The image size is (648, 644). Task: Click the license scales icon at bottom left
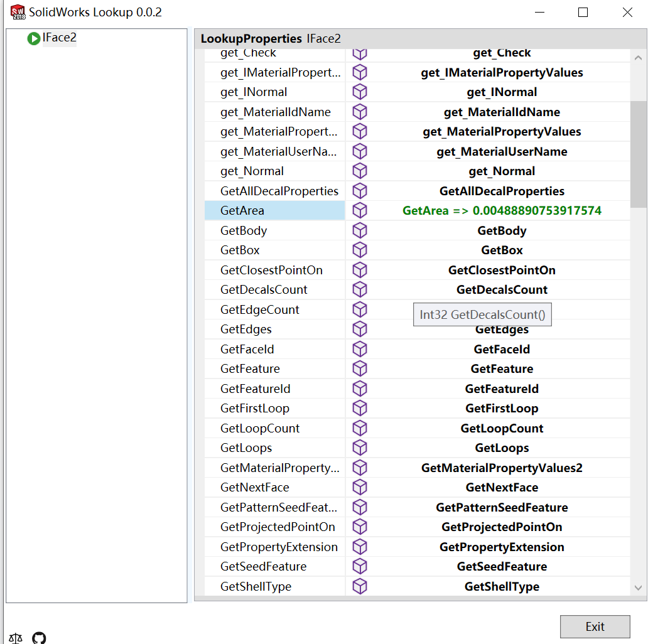pos(15,638)
